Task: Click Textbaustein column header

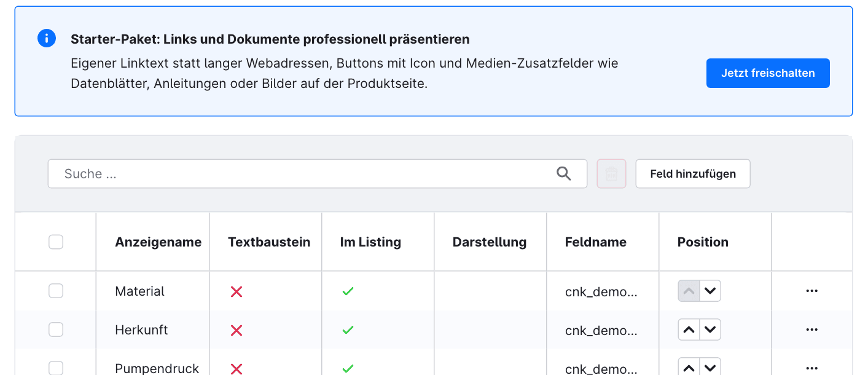Action: pyautogui.click(x=269, y=242)
